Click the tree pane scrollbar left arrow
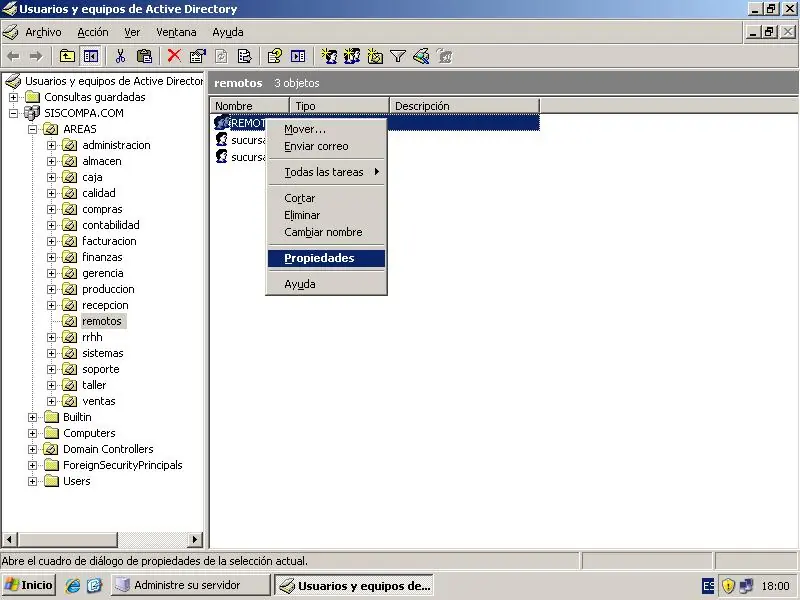The image size is (800, 600). [9, 539]
